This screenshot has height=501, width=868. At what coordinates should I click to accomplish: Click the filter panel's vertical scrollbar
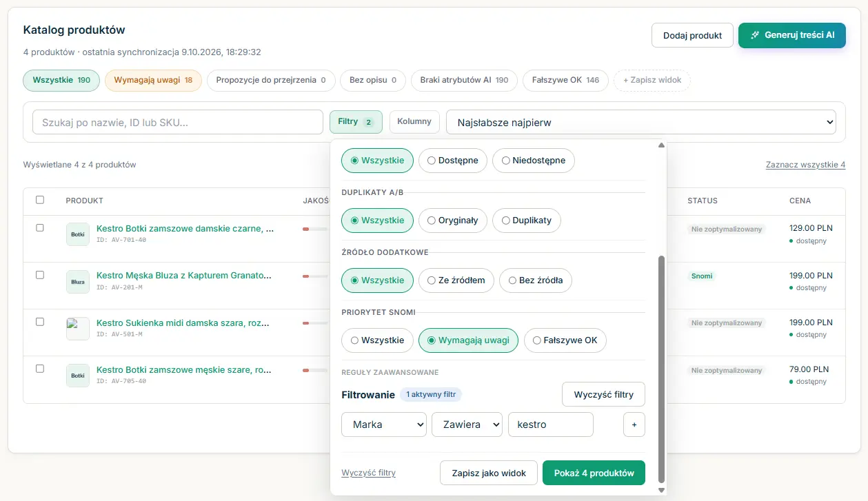[662, 369]
